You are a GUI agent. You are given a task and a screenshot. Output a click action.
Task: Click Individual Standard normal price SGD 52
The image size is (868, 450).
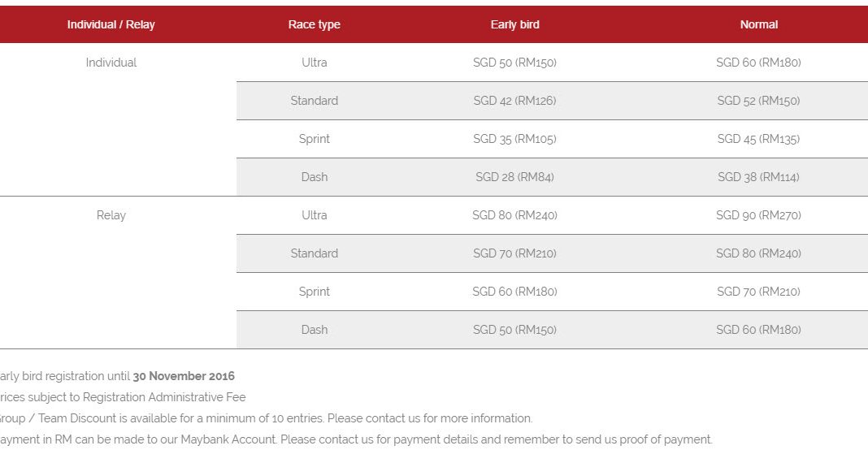(x=758, y=101)
